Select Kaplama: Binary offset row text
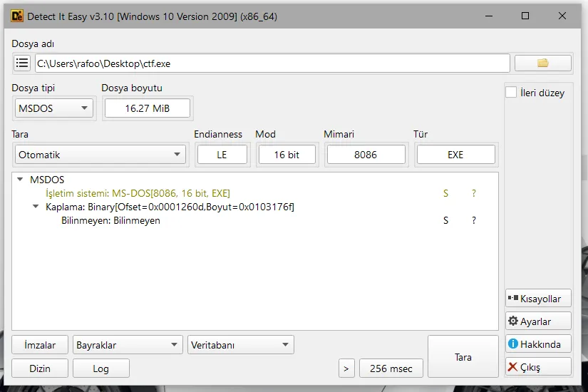 pyautogui.click(x=170, y=207)
